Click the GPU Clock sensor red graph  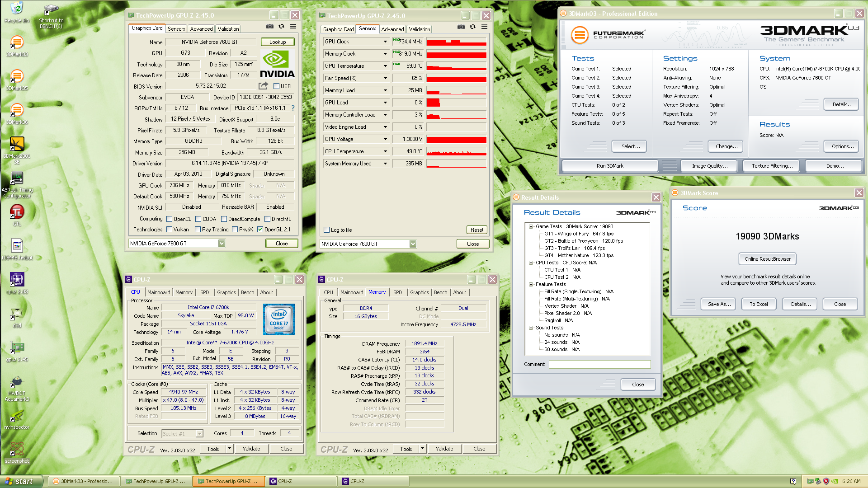click(x=456, y=42)
